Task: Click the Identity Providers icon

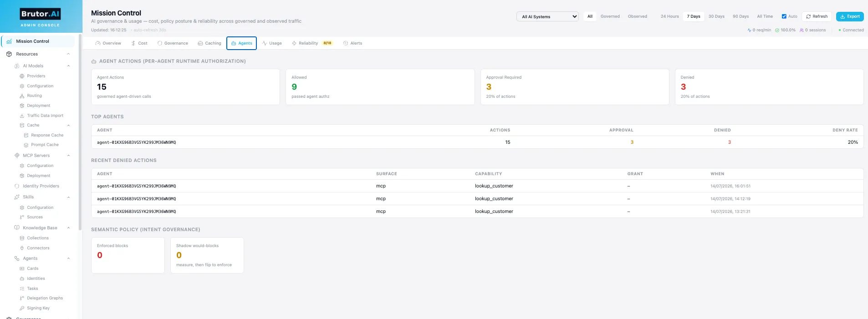Action: coord(17,186)
